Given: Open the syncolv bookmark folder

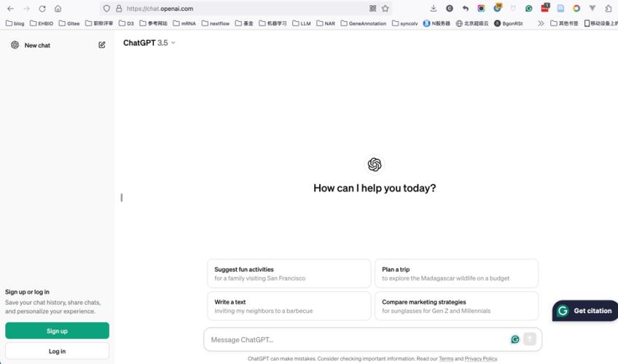Looking at the screenshot, I should coord(404,23).
